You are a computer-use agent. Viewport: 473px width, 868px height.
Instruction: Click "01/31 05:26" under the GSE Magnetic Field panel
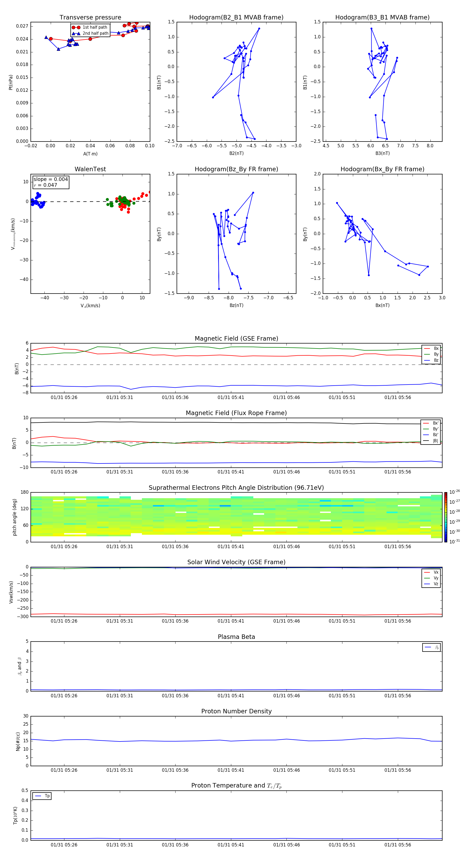64,398
